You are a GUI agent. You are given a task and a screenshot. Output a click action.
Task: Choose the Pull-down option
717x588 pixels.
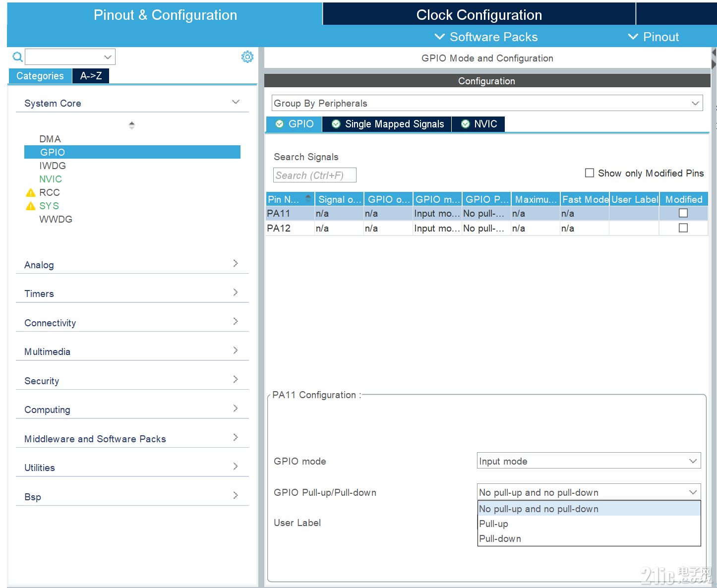point(589,538)
